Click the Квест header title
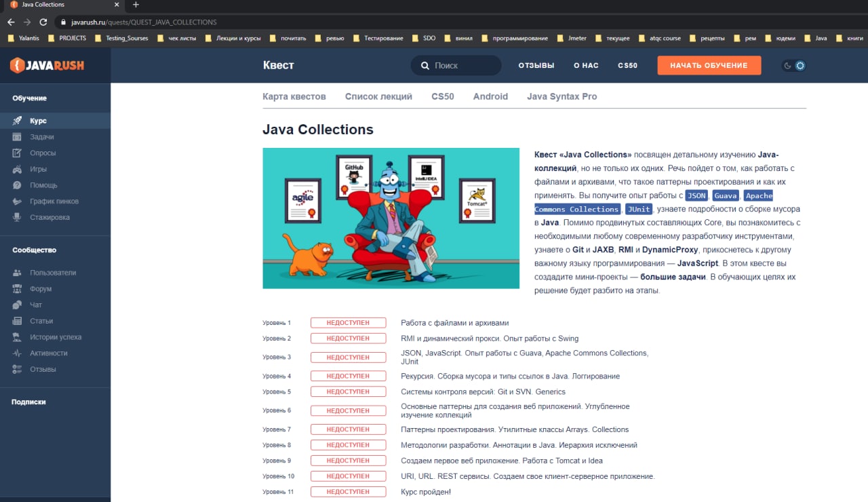 tap(279, 66)
